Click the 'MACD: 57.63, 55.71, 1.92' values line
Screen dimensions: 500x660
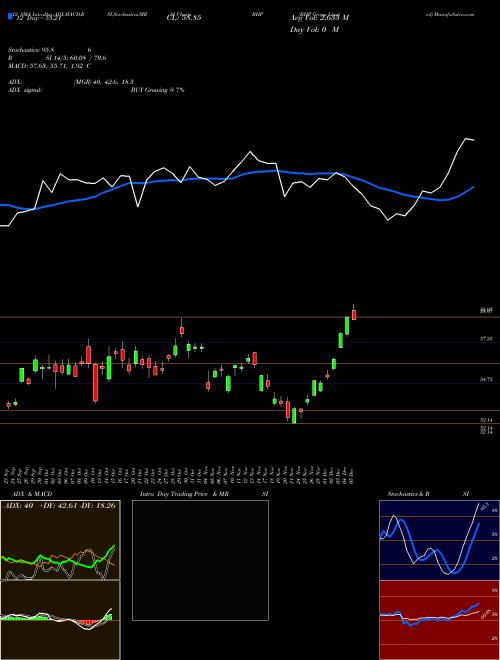pyautogui.click(x=49, y=66)
